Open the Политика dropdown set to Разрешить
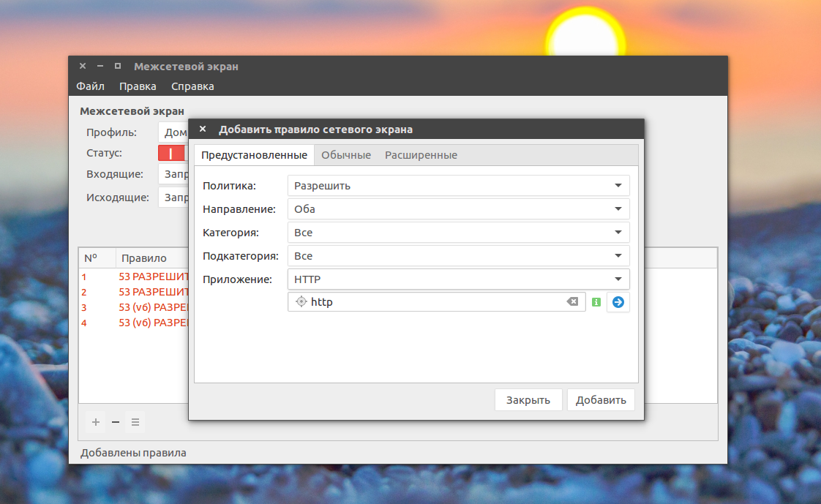This screenshot has height=504, width=821. (458, 186)
